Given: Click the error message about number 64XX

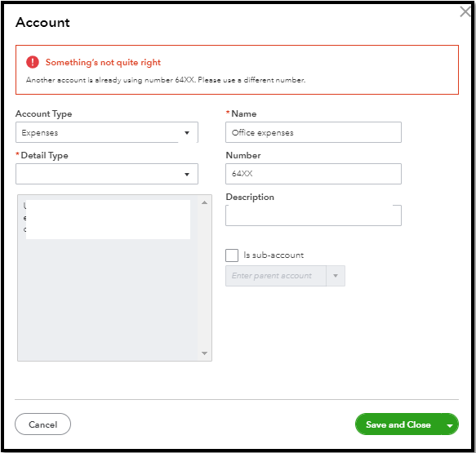Looking at the screenshot, I should coord(166,80).
